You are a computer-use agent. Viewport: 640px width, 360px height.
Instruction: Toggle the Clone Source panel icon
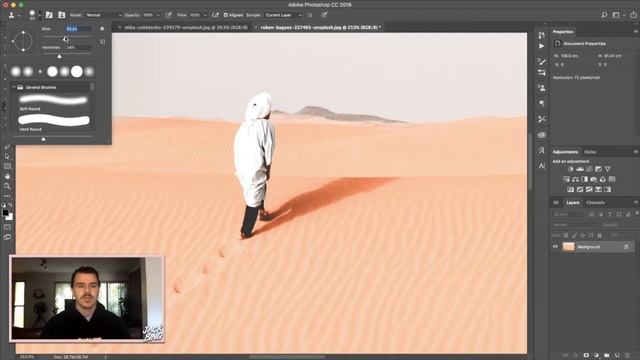click(x=62, y=15)
